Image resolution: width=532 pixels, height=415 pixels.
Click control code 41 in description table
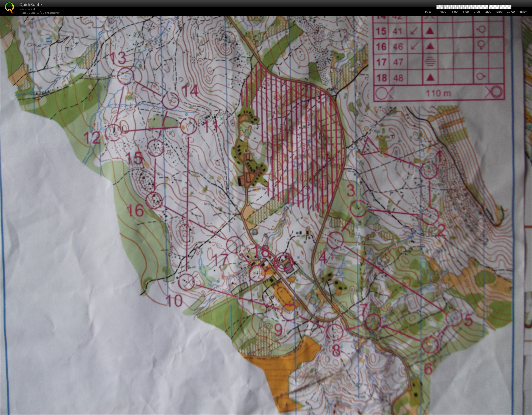tap(398, 31)
